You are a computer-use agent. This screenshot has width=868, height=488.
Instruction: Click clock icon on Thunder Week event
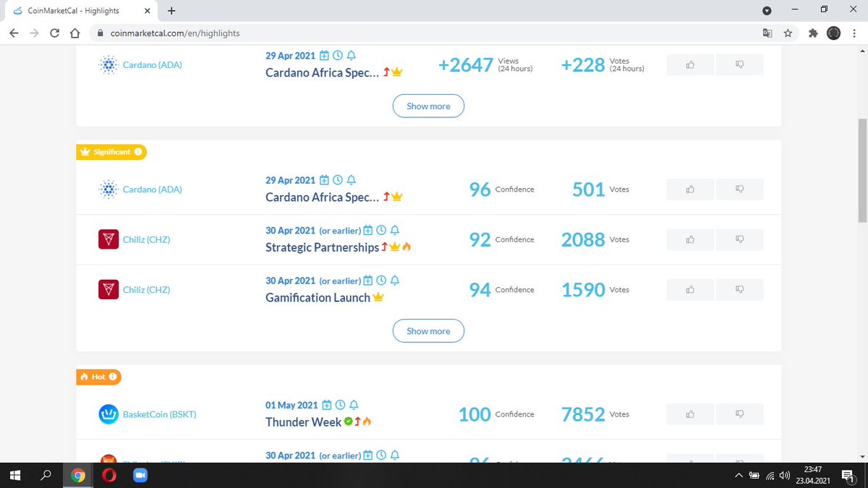341,405
